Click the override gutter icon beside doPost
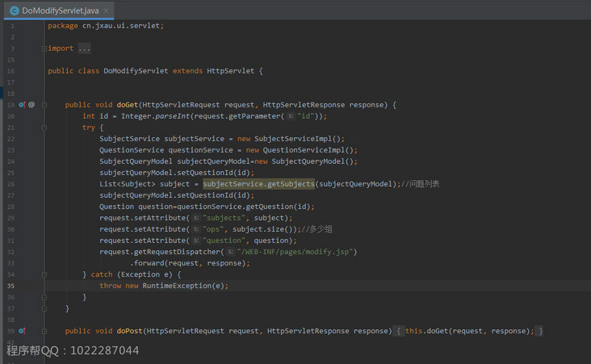591x364 pixels. click(x=22, y=331)
